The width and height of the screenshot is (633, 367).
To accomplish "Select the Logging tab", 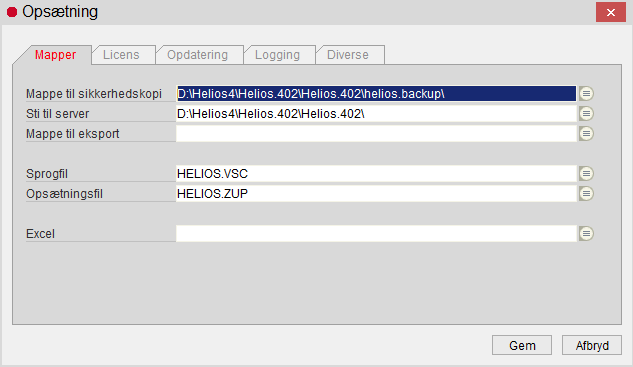I will [279, 55].
